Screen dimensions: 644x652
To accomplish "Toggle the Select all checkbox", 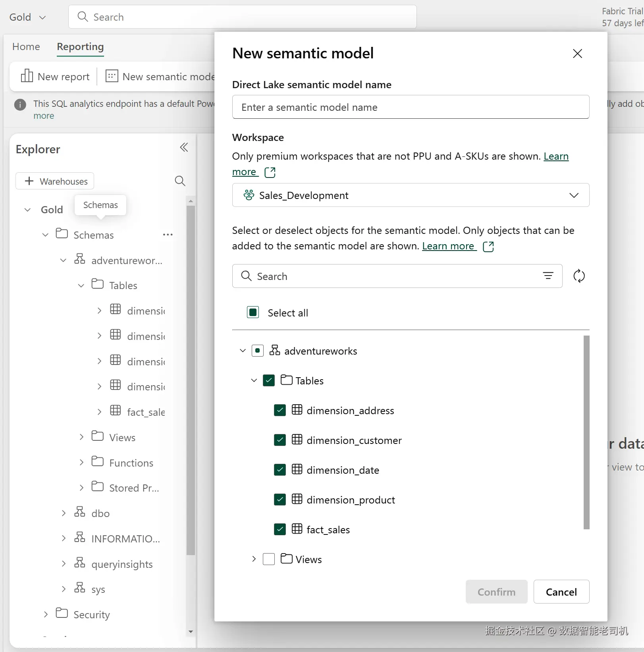I will click(x=253, y=312).
